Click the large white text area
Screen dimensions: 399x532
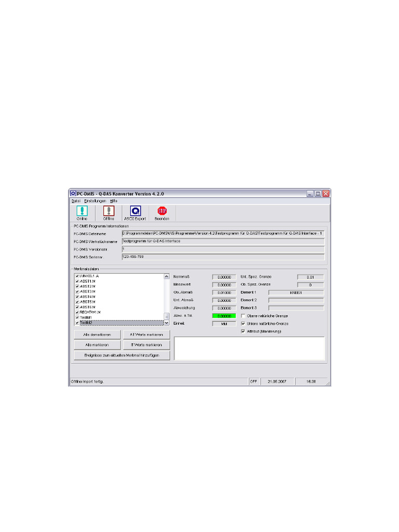(x=249, y=349)
